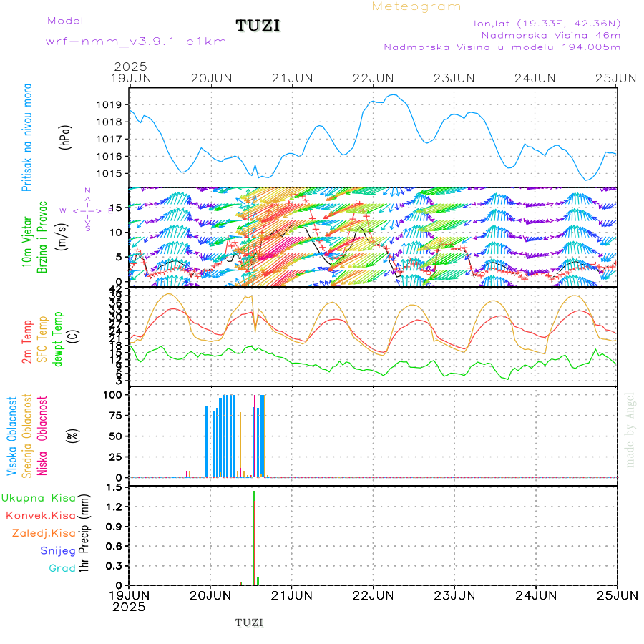Click the 1016 pressure tick label
Viewport: 644px width, 644px height.
[x=109, y=157]
